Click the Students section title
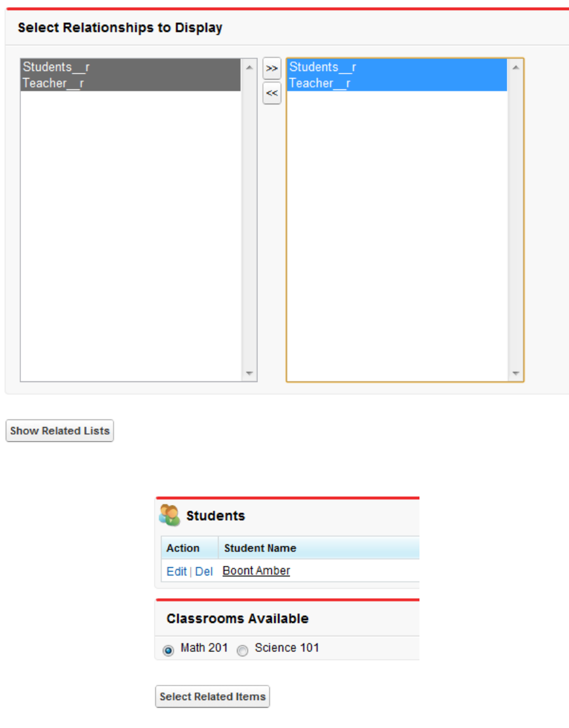The width and height of the screenshot is (569, 728). click(x=215, y=516)
